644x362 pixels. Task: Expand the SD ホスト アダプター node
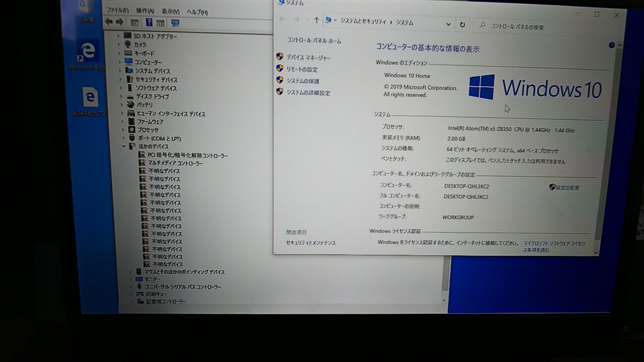(118, 36)
